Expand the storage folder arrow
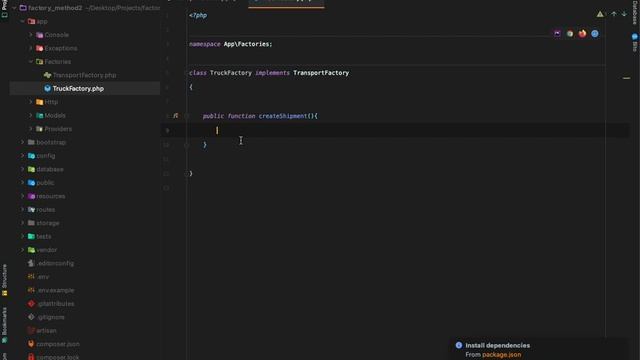 pyautogui.click(x=23, y=223)
